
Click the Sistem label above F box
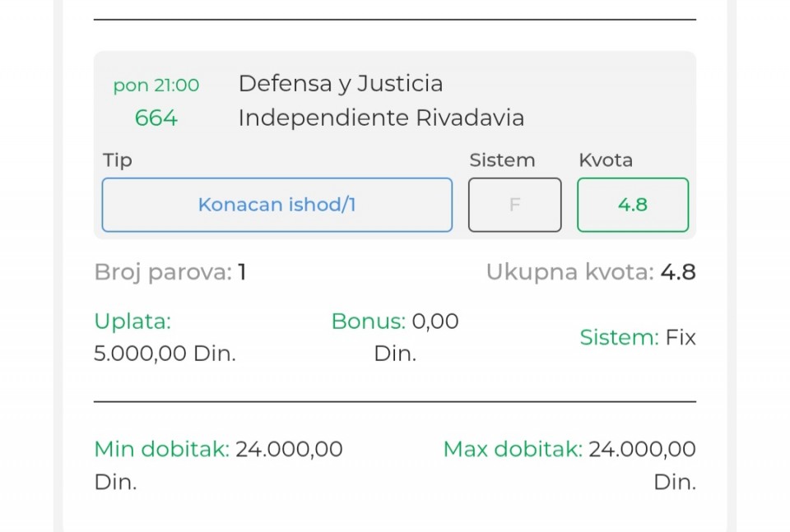(502, 160)
